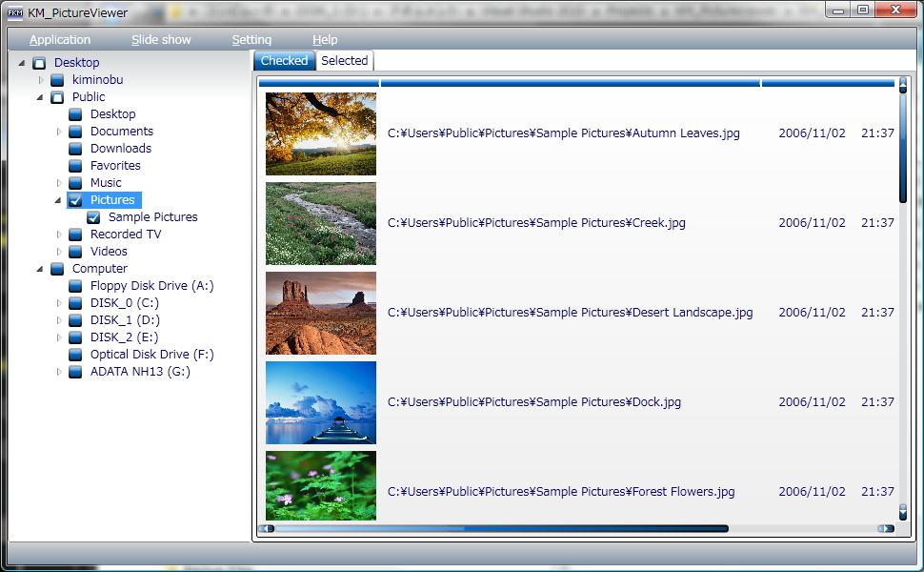Open the Slide show menu
Viewport: 924px width, 572px height.
click(x=161, y=40)
